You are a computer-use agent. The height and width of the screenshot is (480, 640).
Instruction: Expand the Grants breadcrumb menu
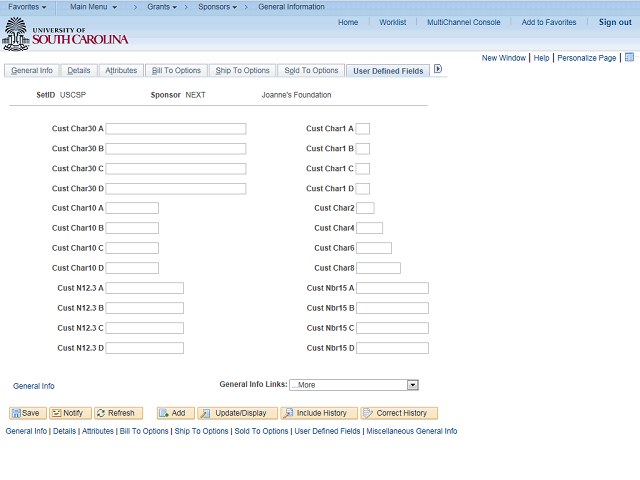(x=162, y=7)
